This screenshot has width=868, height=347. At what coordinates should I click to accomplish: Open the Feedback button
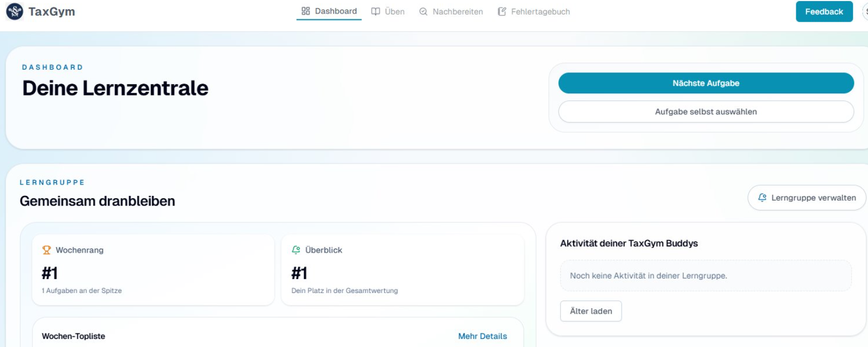[824, 11]
